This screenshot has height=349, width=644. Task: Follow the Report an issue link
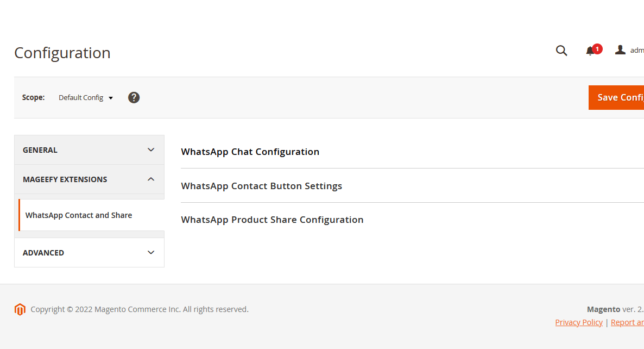[x=627, y=322]
